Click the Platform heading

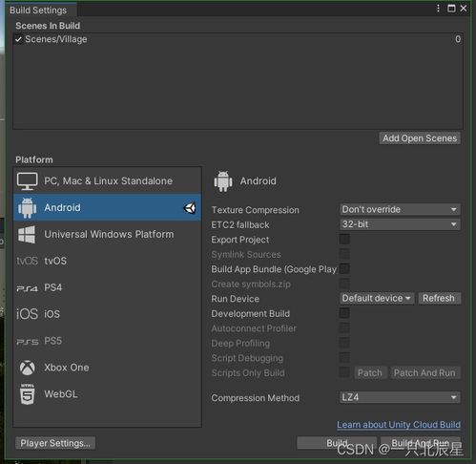point(34,159)
